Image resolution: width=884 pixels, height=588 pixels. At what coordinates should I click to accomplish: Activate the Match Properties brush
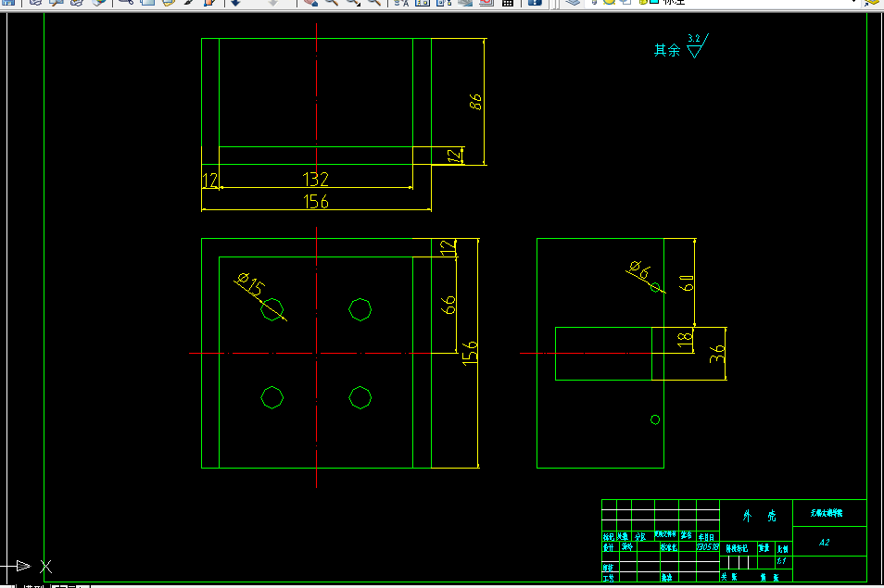click(x=188, y=2)
